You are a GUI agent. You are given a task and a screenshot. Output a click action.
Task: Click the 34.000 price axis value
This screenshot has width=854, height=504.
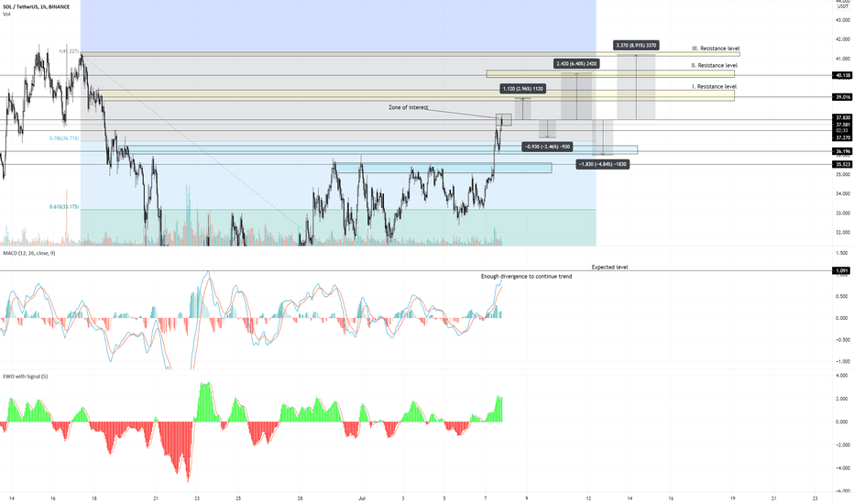843,194
